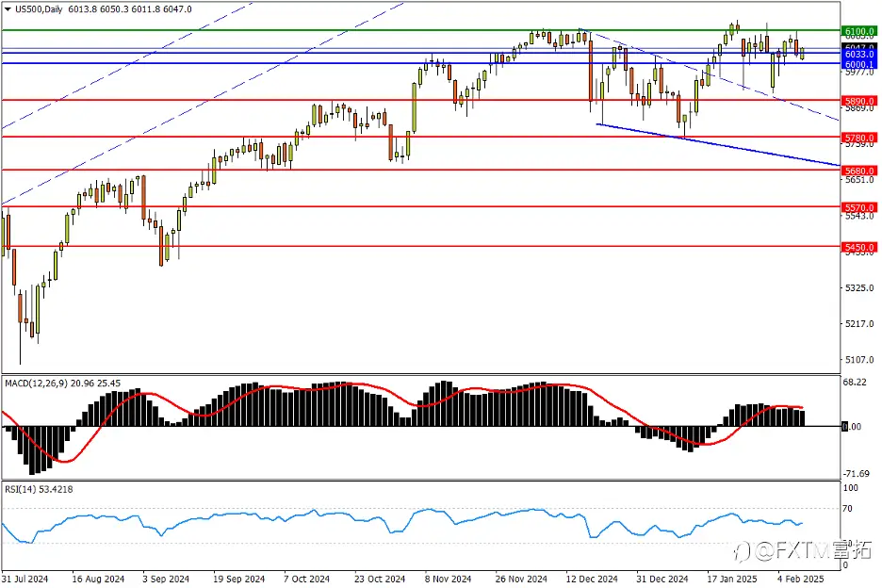Select the red 5570.0 price label
Image resolution: width=882 pixels, height=588 pixels.
[859, 208]
